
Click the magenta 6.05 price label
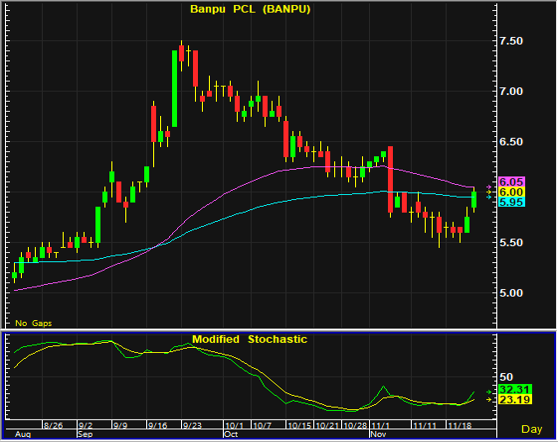click(511, 182)
